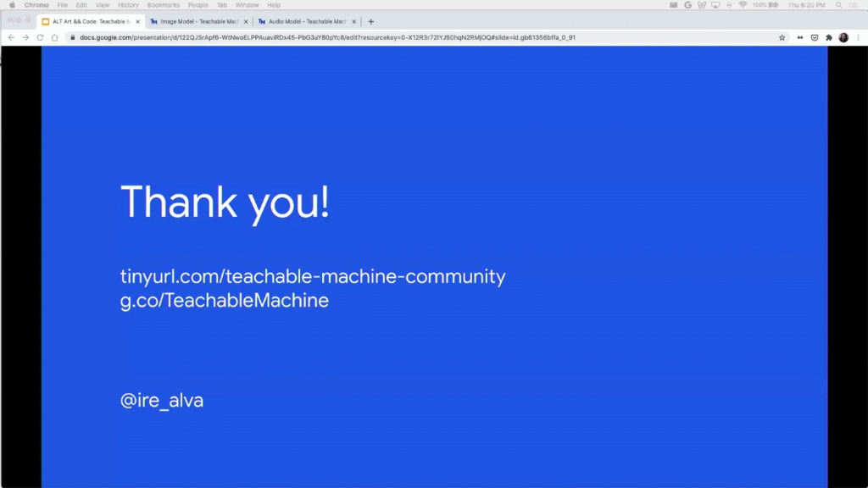This screenshot has height=488, width=868.
Task: Open the File menu
Action: coord(62,5)
